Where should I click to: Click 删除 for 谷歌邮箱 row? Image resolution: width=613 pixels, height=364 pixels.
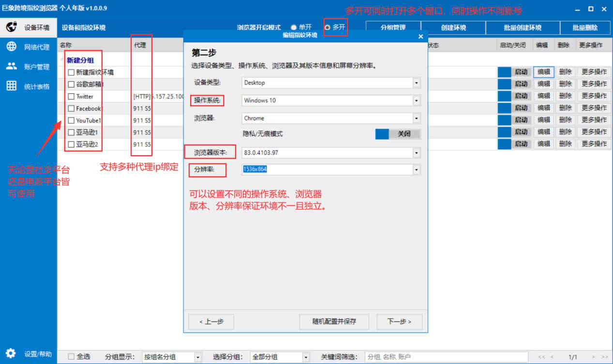tap(565, 84)
